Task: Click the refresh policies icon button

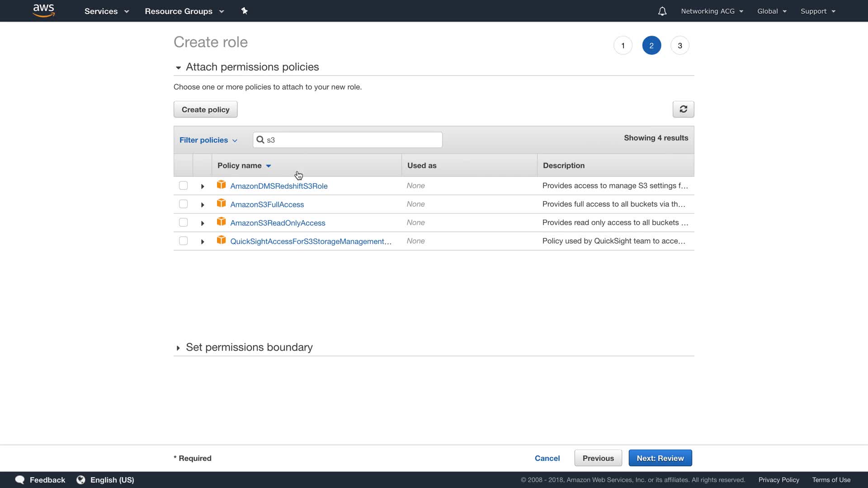Action: (683, 109)
